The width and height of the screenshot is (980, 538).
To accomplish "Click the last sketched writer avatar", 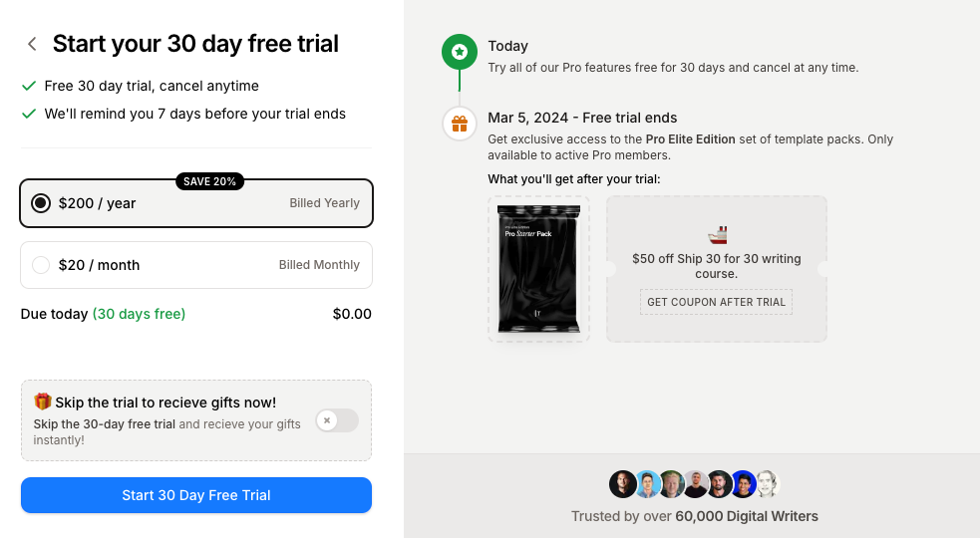I will tap(766, 484).
